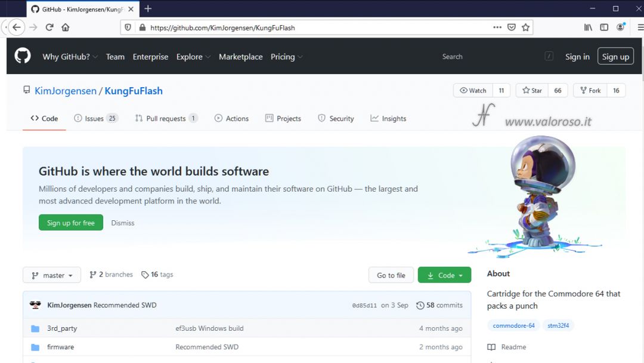View the 16 tags link
Viewport: 644px width, 363px height.
pos(157,274)
